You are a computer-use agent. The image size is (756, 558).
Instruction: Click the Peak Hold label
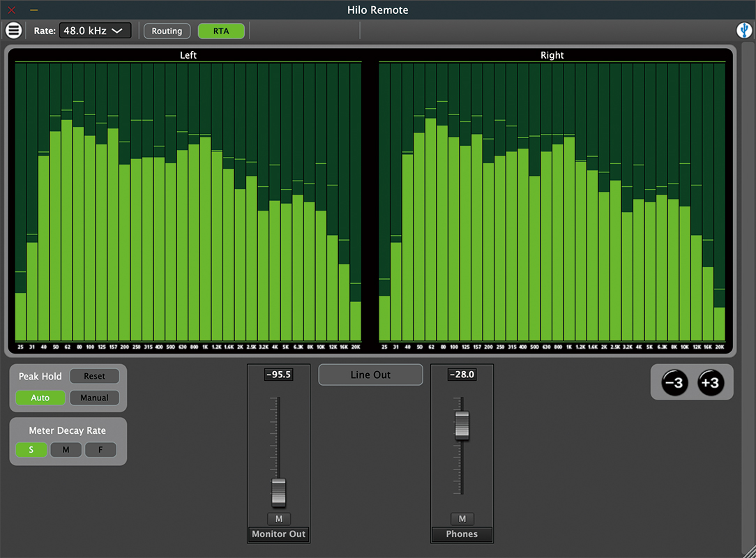pyautogui.click(x=40, y=376)
